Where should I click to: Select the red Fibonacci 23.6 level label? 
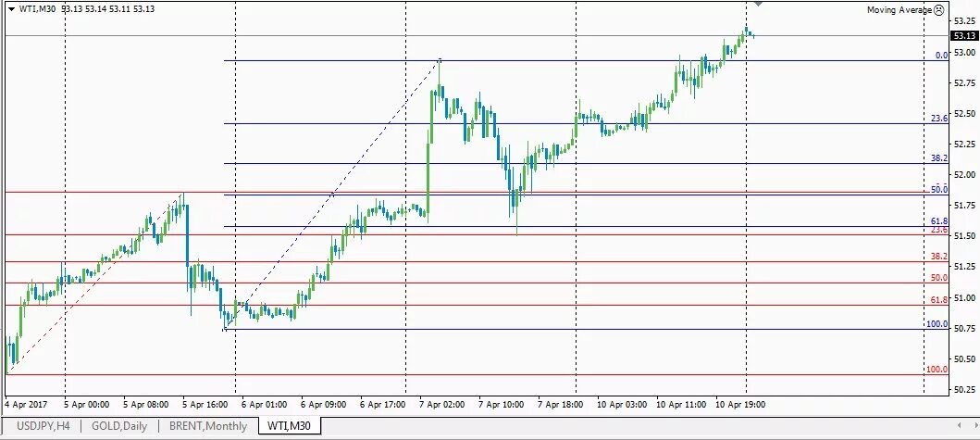pyautogui.click(x=939, y=231)
